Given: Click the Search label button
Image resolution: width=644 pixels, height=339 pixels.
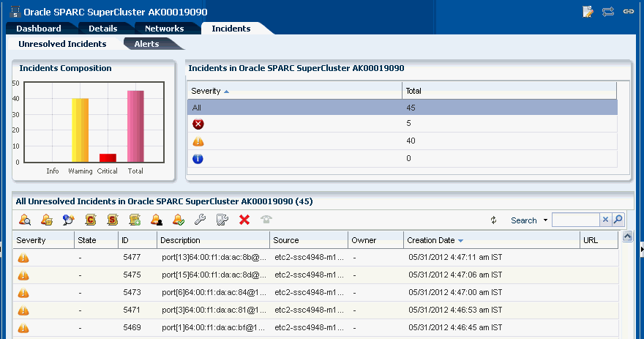Looking at the screenshot, I should 524,220.
